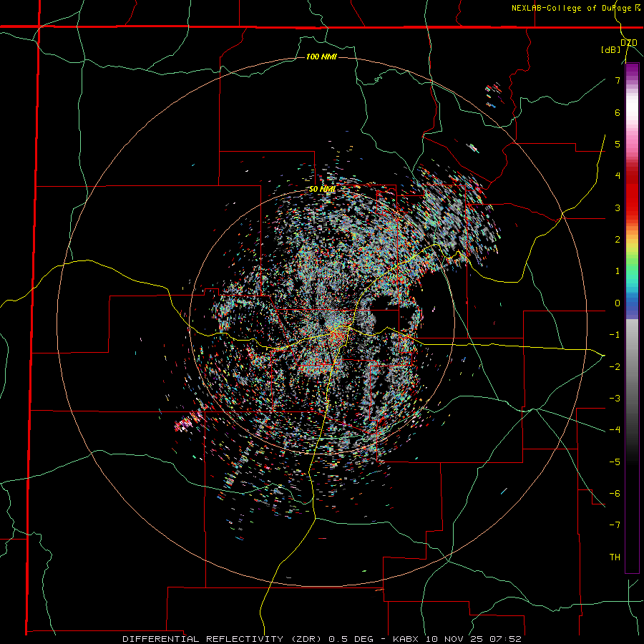The height and width of the screenshot is (644, 644).
Task: Click the 0.5 DEG elevation label
Action: point(351,639)
